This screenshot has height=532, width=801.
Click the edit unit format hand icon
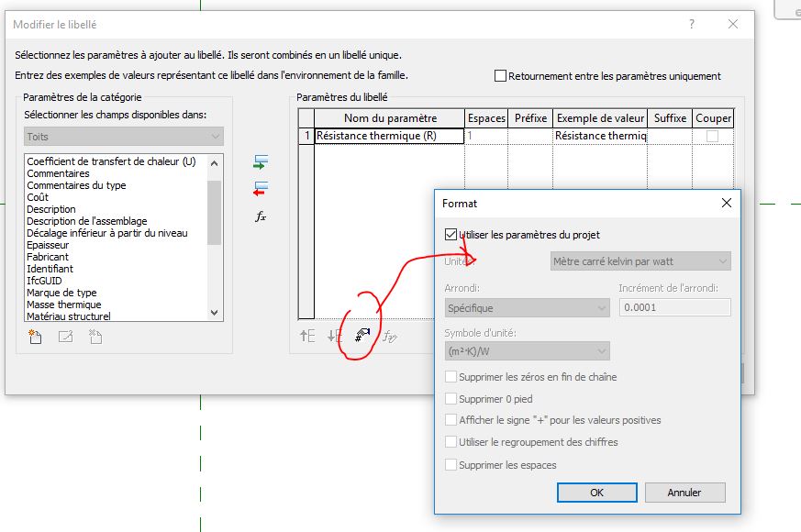click(363, 337)
